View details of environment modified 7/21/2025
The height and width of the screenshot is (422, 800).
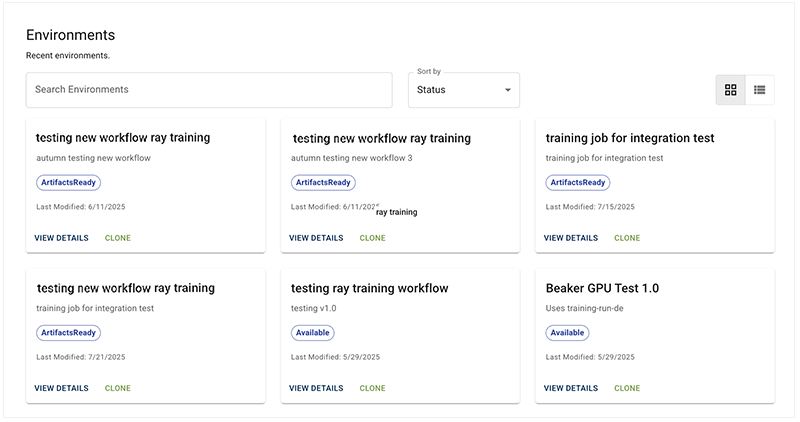61,388
